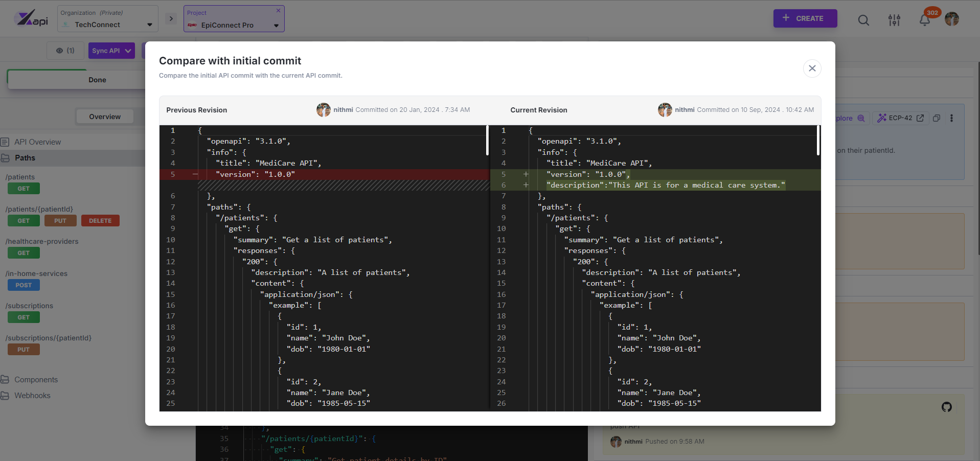
Task: Open notifications bell with 302 badge
Action: (x=925, y=20)
